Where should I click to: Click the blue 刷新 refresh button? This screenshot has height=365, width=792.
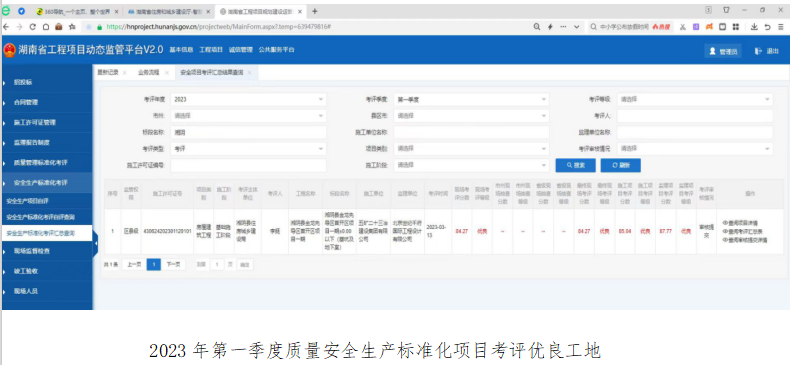click(621, 165)
